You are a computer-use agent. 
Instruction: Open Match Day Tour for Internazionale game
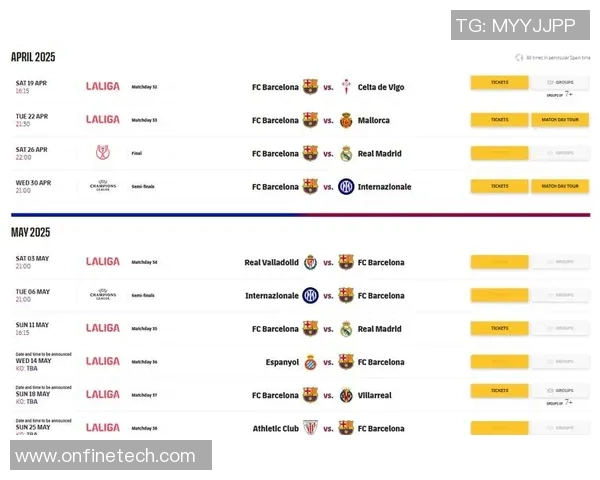point(559,186)
